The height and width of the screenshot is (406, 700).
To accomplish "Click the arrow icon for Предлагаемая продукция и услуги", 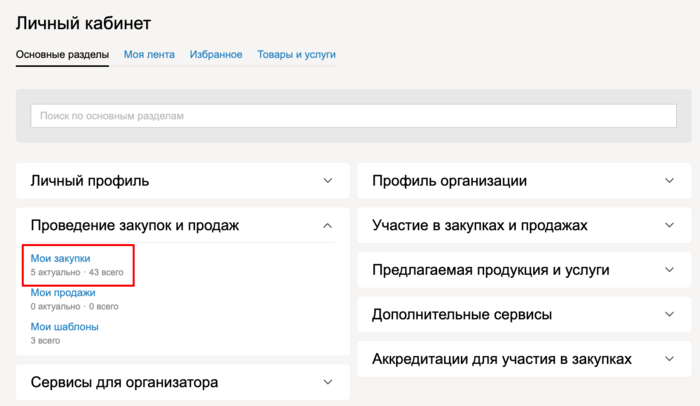I will click(x=669, y=270).
